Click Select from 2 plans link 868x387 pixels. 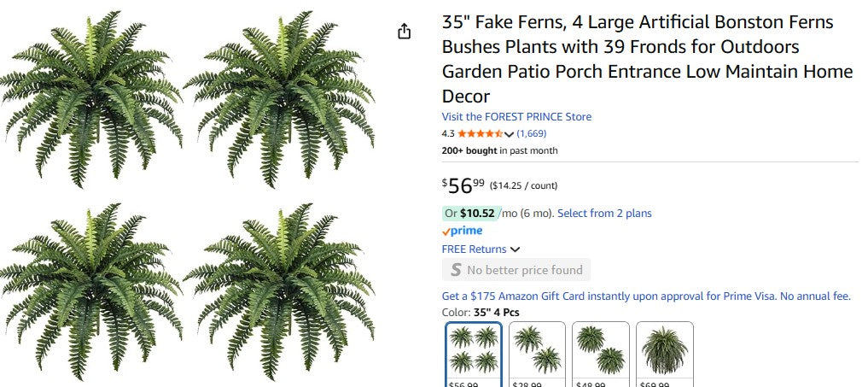click(604, 213)
